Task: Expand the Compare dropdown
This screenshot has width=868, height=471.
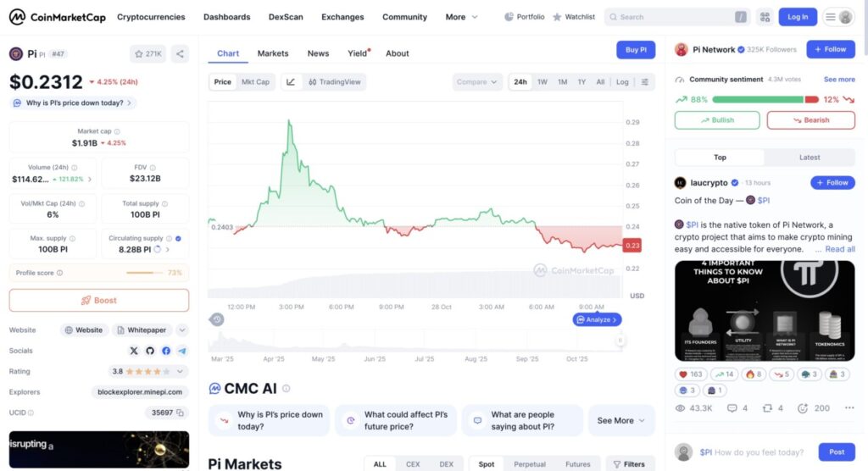Action: [x=477, y=82]
